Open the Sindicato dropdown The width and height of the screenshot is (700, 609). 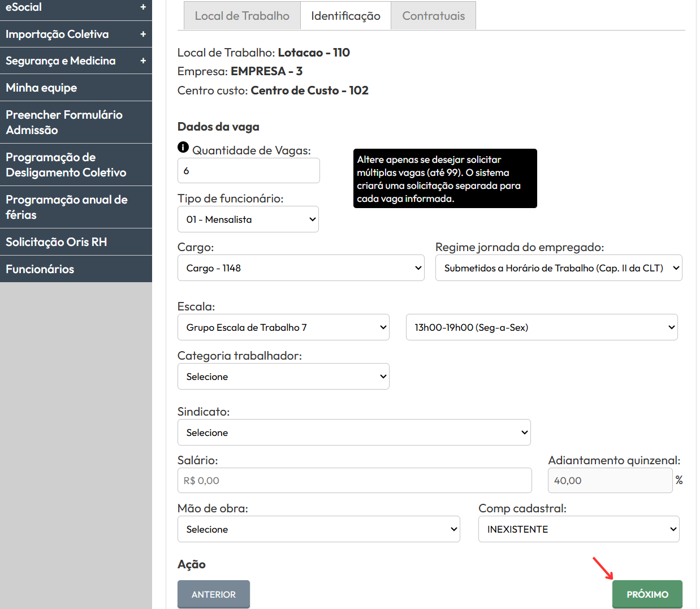click(354, 433)
